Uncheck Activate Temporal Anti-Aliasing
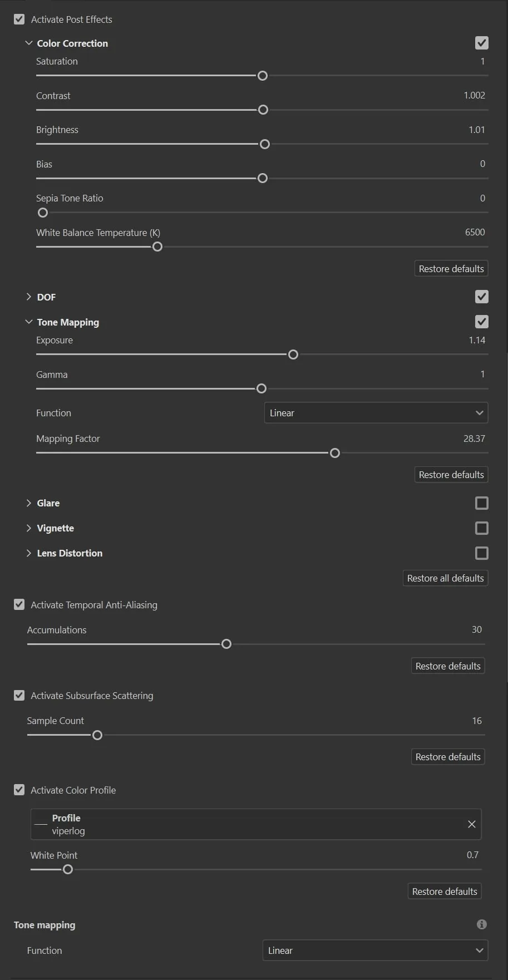 pos(19,605)
